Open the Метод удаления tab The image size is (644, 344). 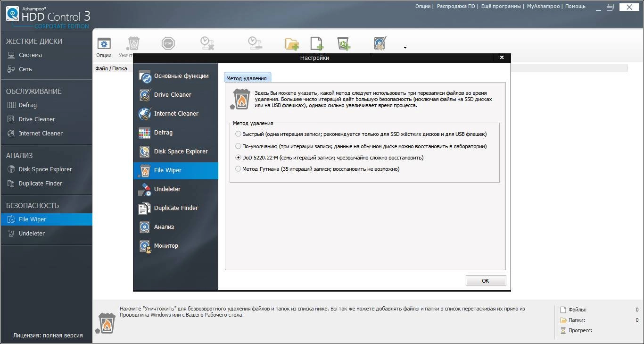(247, 78)
